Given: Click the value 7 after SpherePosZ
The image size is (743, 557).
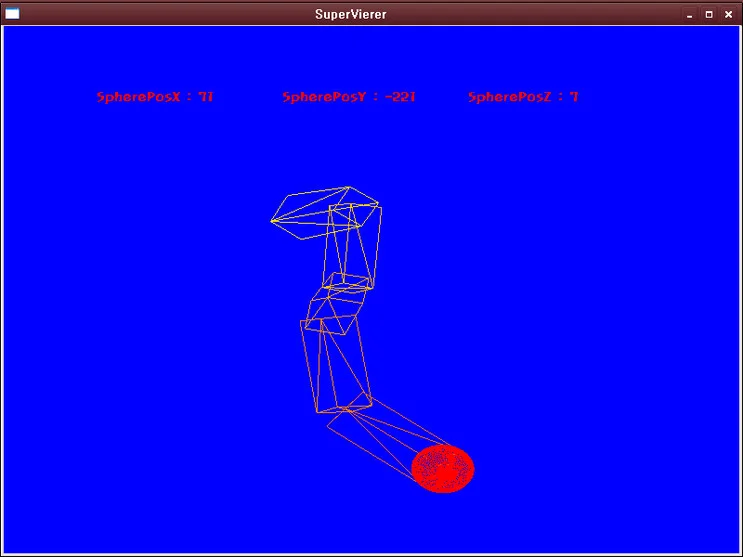Looking at the screenshot, I should (x=574, y=97).
